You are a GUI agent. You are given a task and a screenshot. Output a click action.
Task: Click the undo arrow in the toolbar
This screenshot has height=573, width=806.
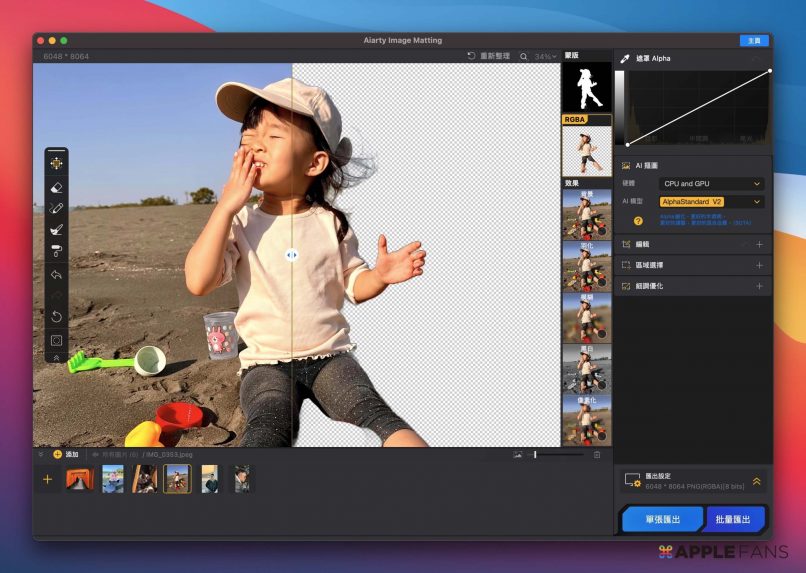point(56,274)
